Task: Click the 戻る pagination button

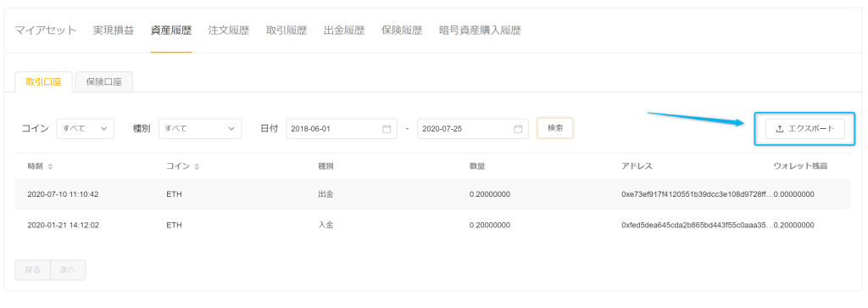Action: [x=33, y=270]
